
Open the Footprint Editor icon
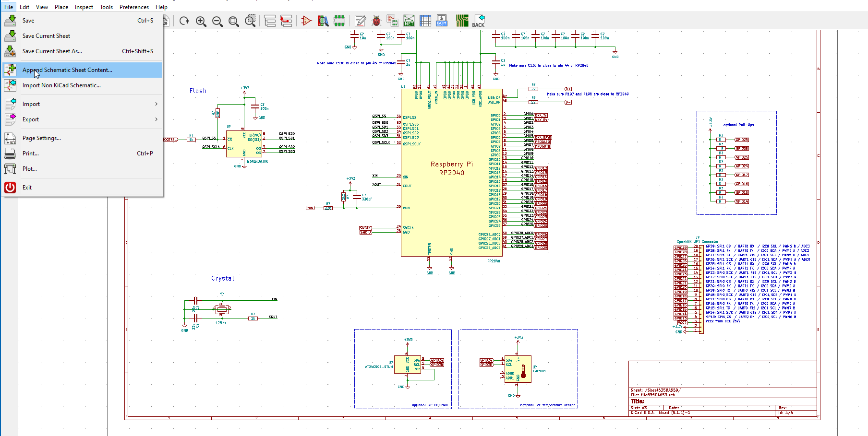pyautogui.click(x=339, y=21)
